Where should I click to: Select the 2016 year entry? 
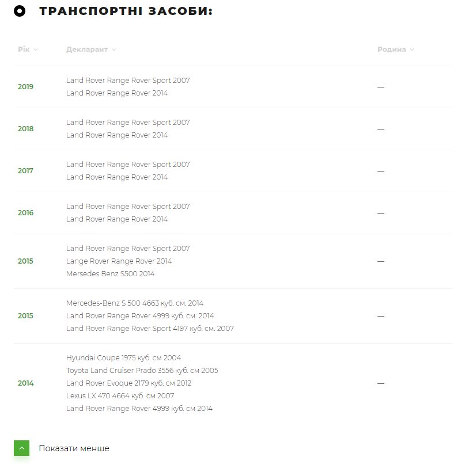[x=25, y=213]
